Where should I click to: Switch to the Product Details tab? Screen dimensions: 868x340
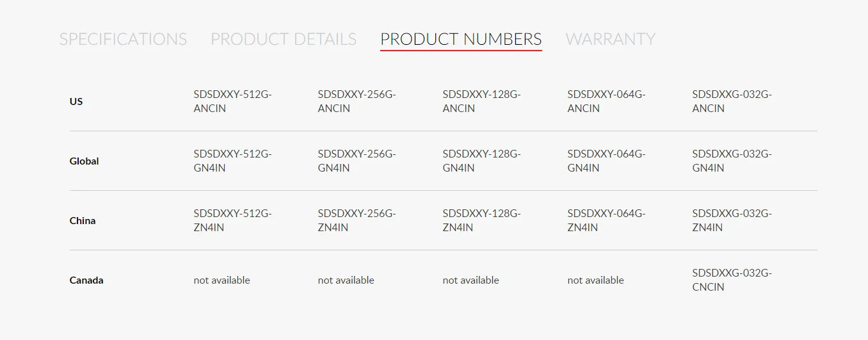pos(284,39)
